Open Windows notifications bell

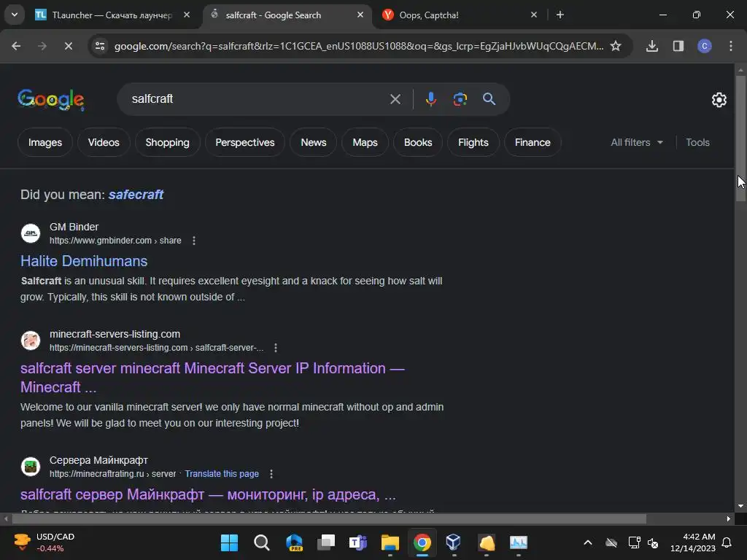[727, 542]
